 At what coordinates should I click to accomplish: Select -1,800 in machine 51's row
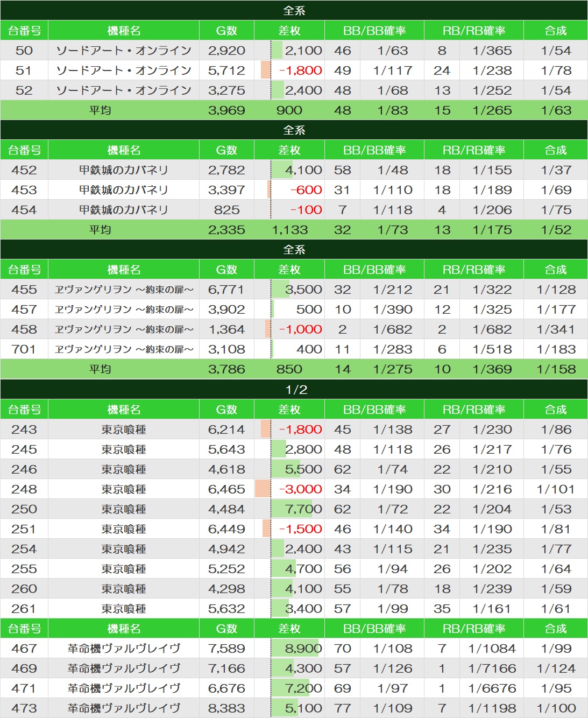300,71
